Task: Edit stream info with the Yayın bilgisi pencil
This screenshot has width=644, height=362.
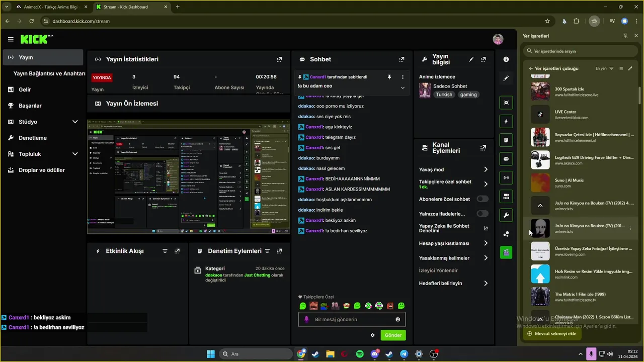Action: coord(471,59)
